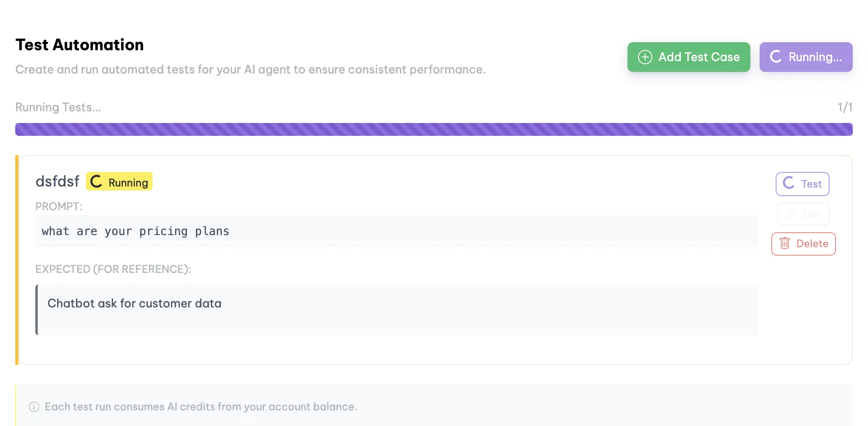
Task: Click the yellow Running status badge next to dsfdsf
Action: coord(118,182)
